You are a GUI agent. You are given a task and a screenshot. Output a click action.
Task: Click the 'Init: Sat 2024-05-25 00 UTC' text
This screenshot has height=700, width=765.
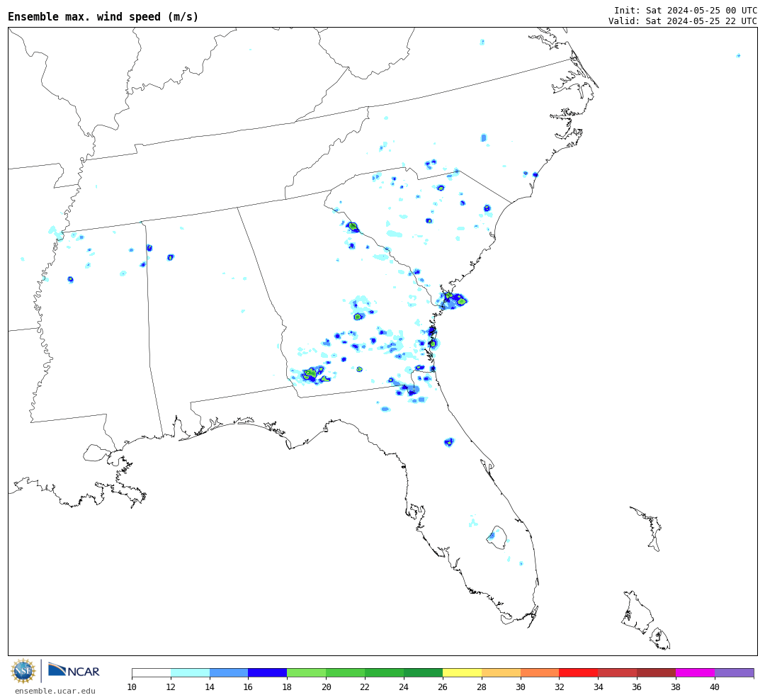686,10
